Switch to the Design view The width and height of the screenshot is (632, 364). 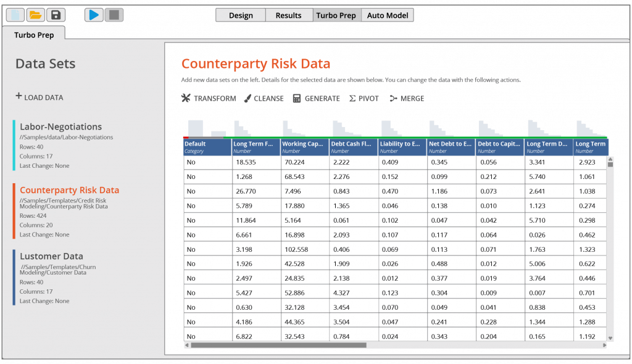tap(241, 15)
